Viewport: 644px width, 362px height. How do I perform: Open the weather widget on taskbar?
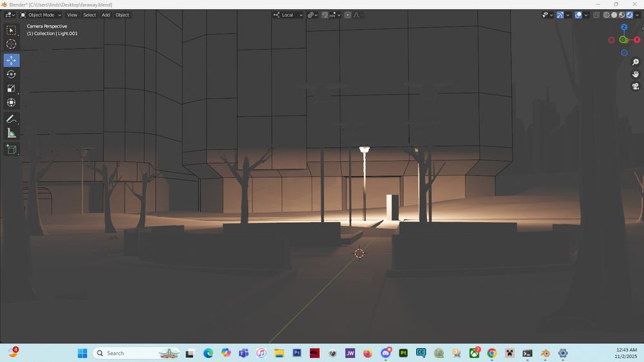(x=13, y=352)
